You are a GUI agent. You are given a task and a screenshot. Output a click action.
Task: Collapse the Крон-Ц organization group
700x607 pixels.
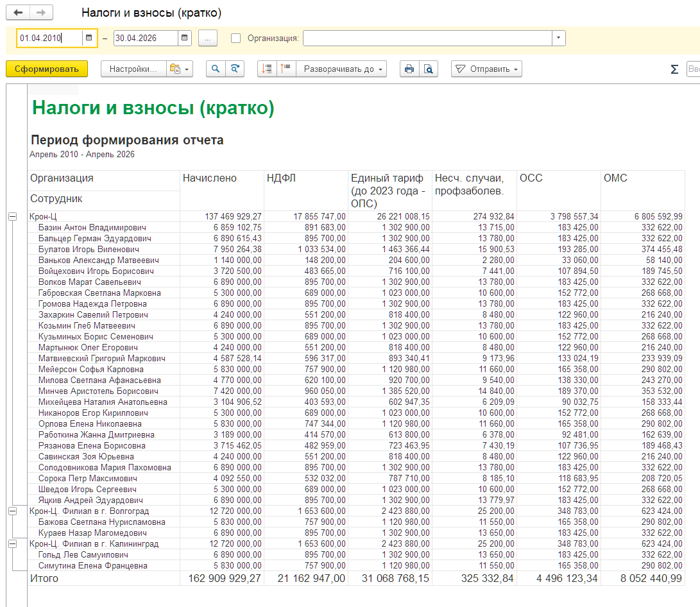[12, 216]
